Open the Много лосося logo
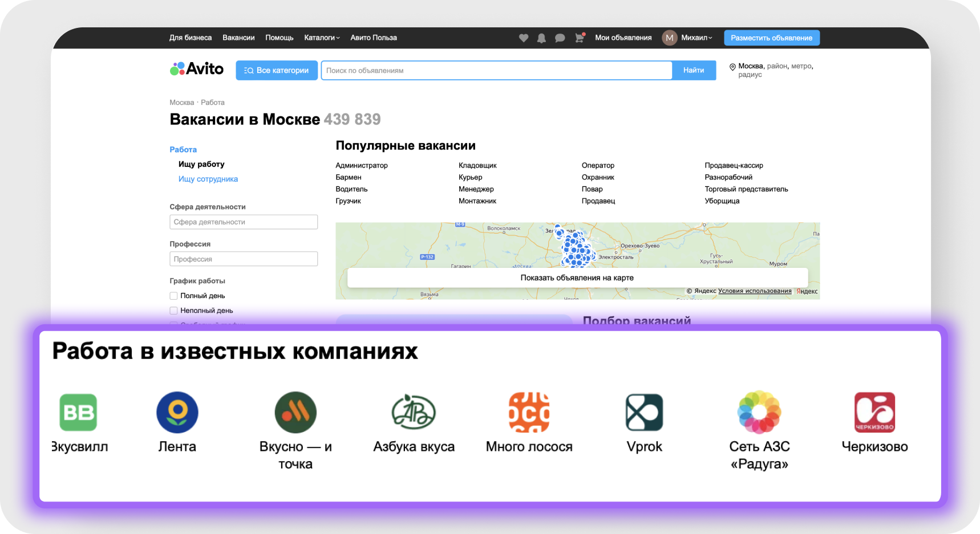 click(x=529, y=412)
